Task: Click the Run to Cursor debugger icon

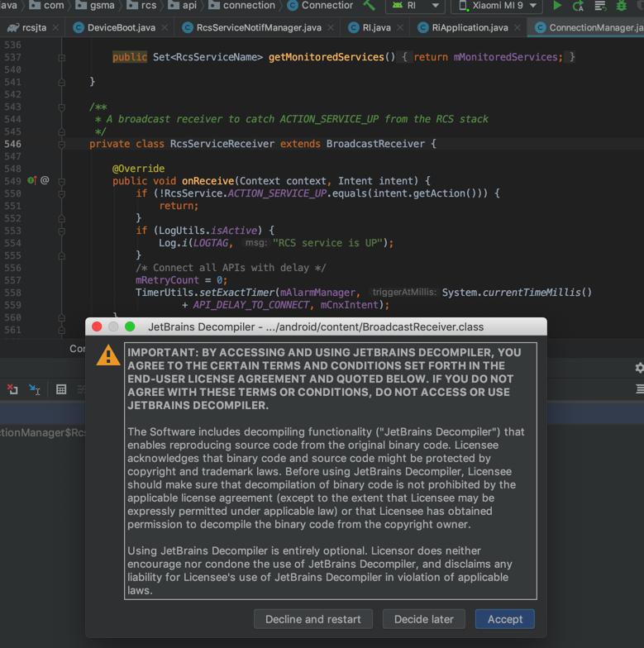Action: point(35,388)
